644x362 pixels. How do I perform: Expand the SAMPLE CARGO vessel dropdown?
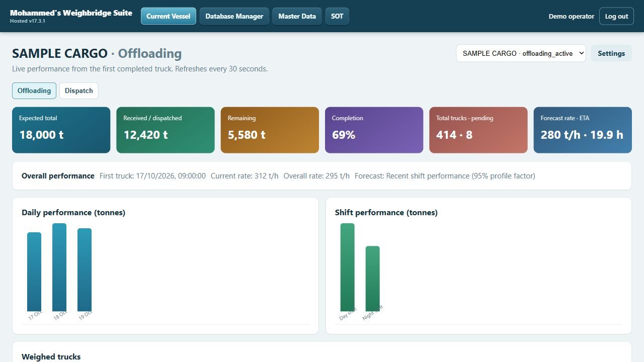pos(521,53)
